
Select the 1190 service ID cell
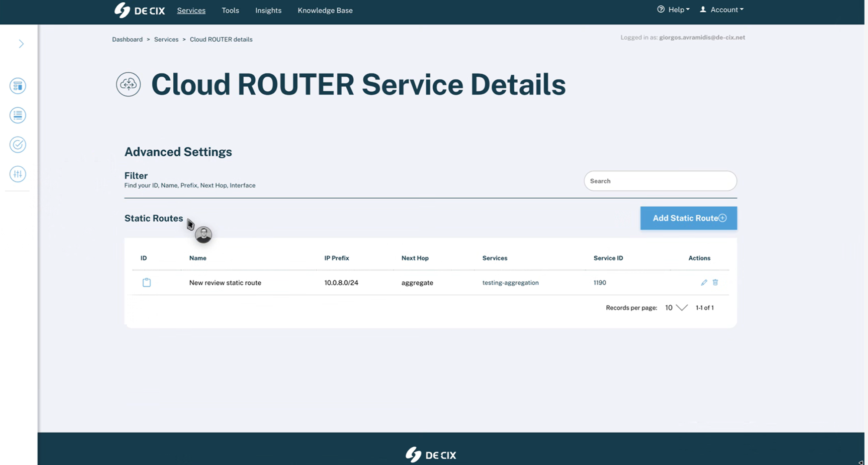click(x=600, y=283)
